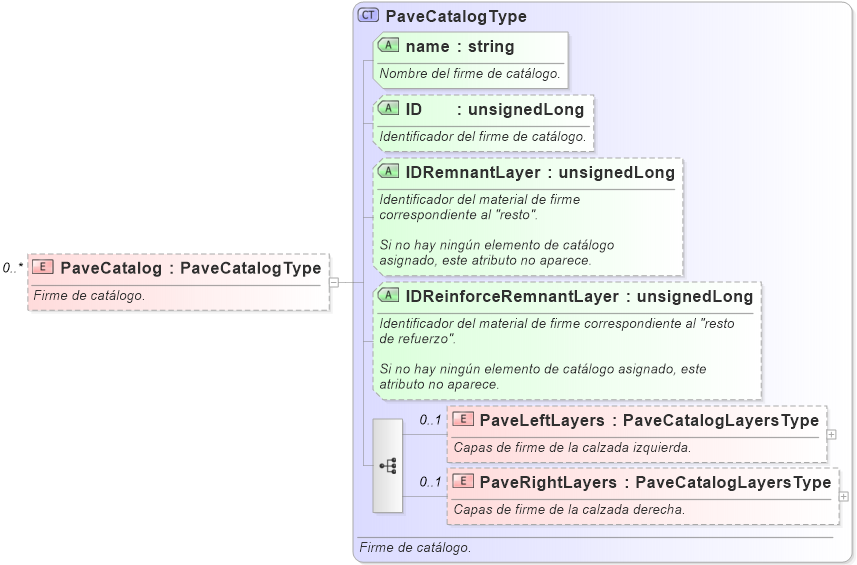The height and width of the screenshot is (565, 857).
Task: Select 'name : string' attribute label
Action: click(x=460, y=46)
